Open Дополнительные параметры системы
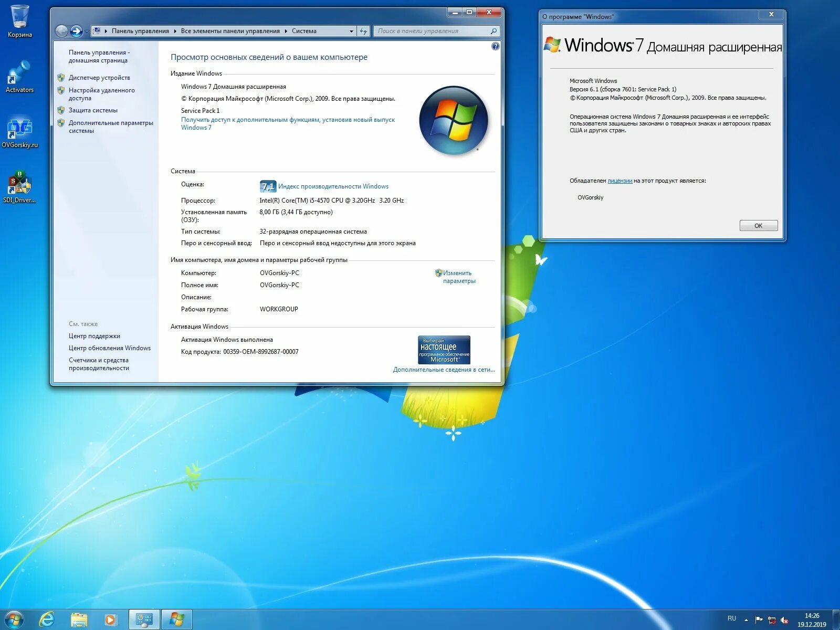Image resolution: width=840 pixels, height=630 pixels. coord(111,127)
